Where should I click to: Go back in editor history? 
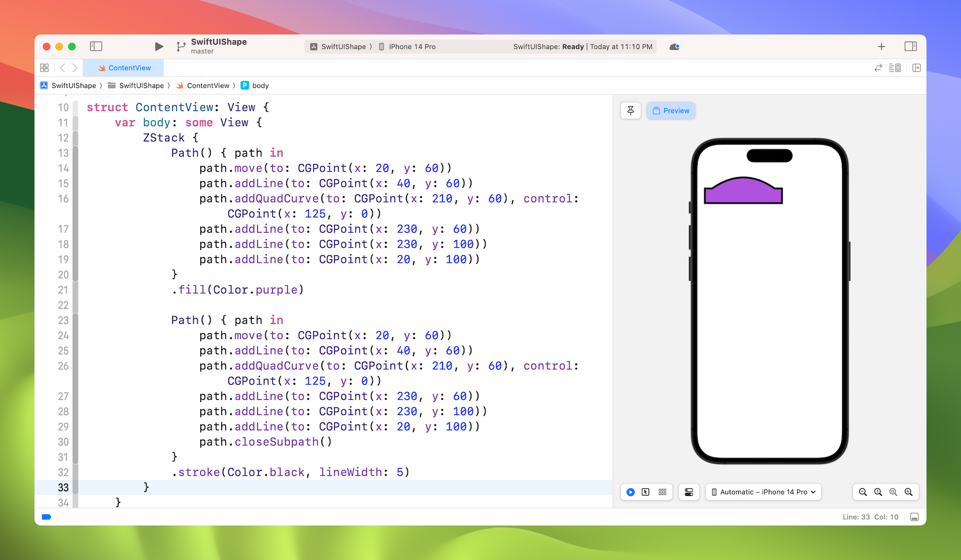point(63,68)
